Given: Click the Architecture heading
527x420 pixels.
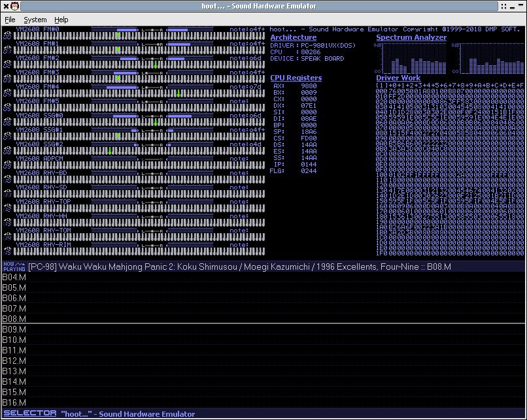Looking at the screenshot, I should 294,38.
